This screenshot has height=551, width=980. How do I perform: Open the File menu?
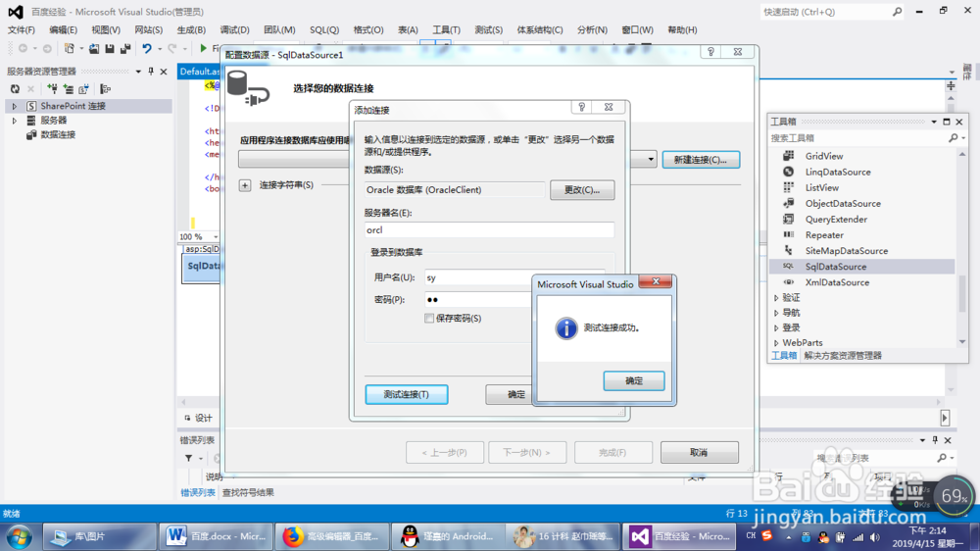(x=22, y=30)
